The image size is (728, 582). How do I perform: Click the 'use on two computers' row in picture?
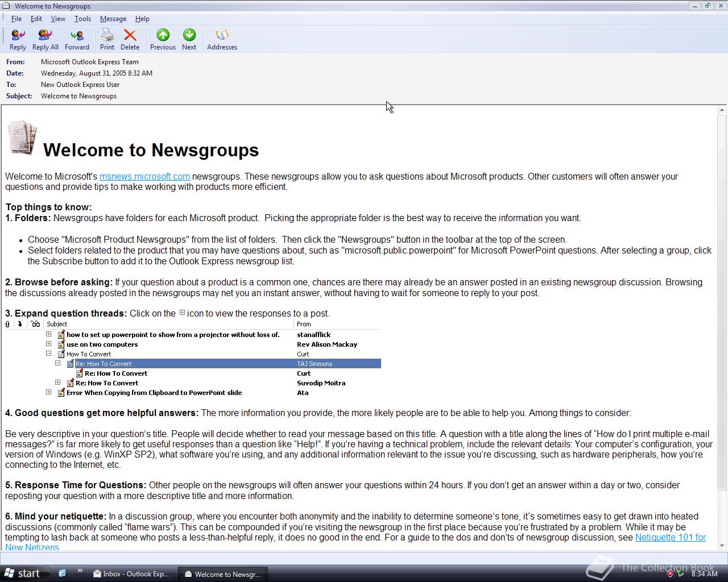(x=102, y=344)
